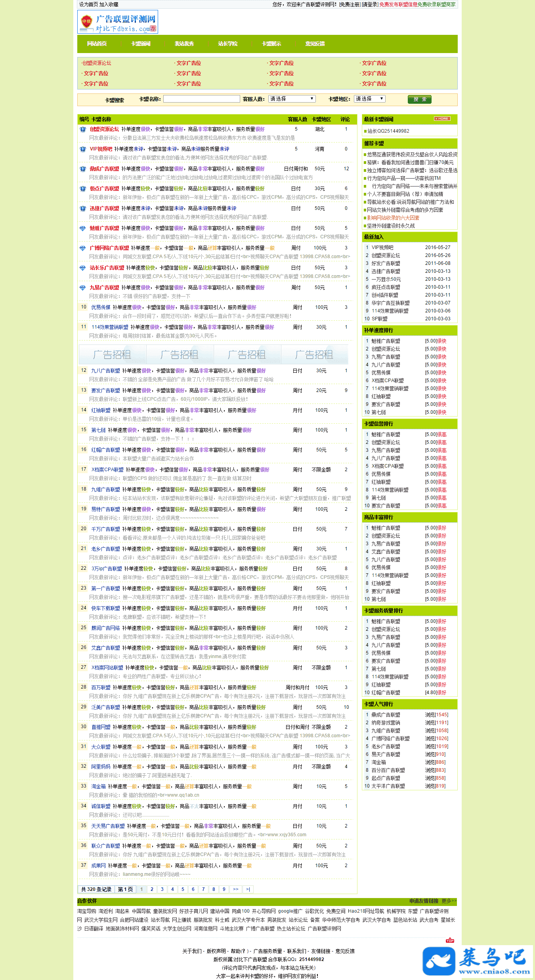Click the crown icon beside 鼎成广告联盟
535x980 pixels.
83,169
